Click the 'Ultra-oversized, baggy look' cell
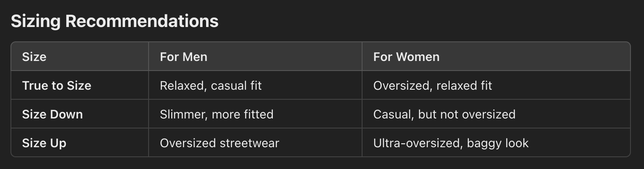Viewport: 644px width, 169px height. [451, 143]
